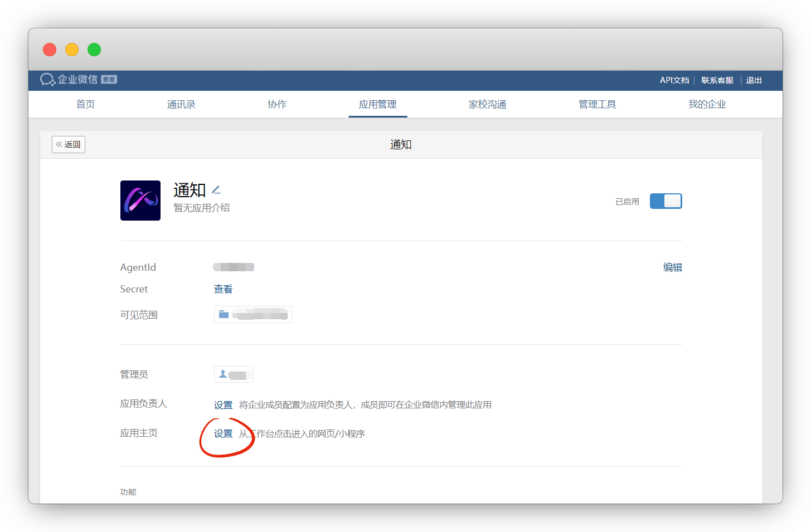The height and width of the screenshot is (532, 811).
Task: Toggle the 已启用 switch off
Action: coord(666,201)
